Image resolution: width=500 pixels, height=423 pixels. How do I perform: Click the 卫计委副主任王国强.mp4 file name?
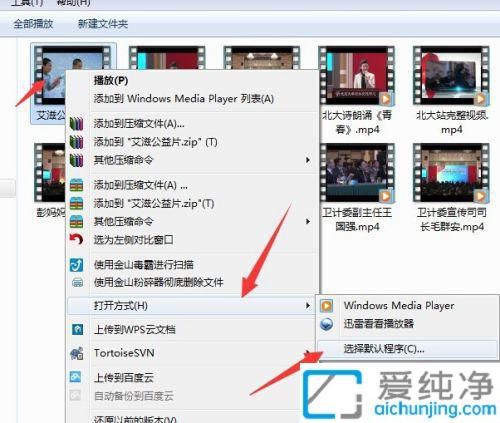click(357, 220)
